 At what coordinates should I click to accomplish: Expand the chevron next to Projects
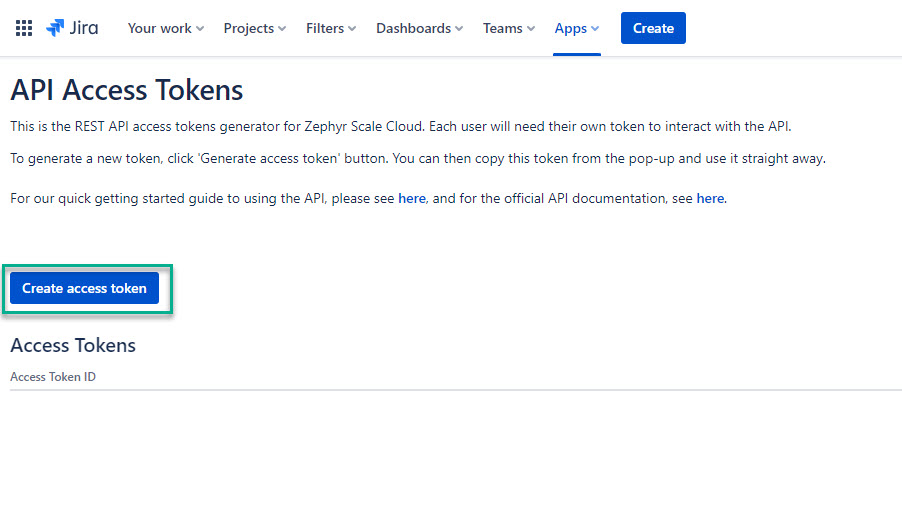point(282,29)
